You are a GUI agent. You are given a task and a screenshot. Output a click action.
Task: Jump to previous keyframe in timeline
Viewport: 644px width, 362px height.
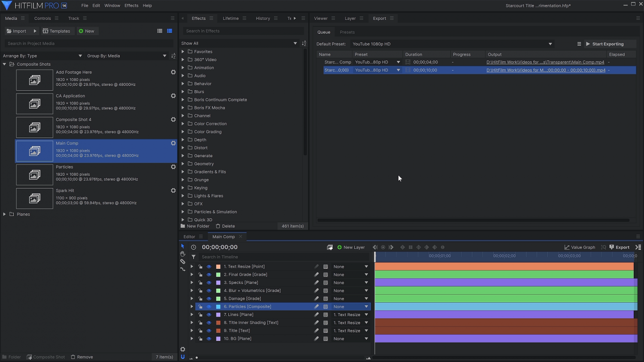coord(375,247)
